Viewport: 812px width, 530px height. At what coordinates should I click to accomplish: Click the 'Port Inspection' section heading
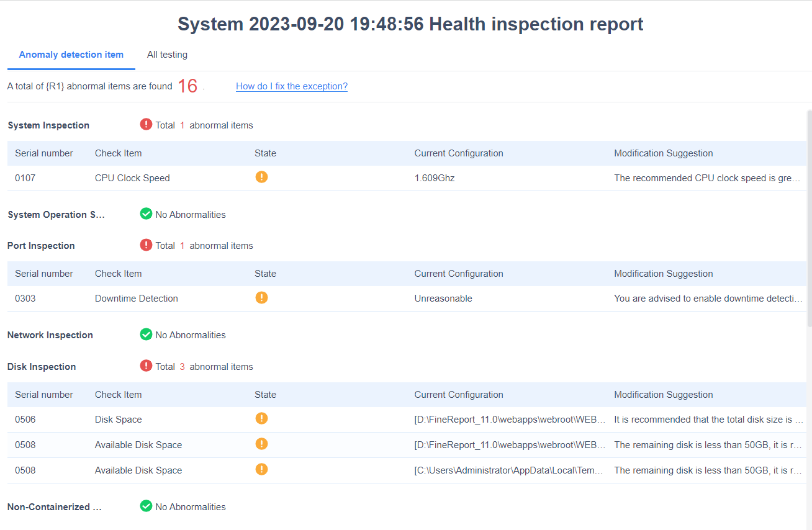click(x=41, y=246)
